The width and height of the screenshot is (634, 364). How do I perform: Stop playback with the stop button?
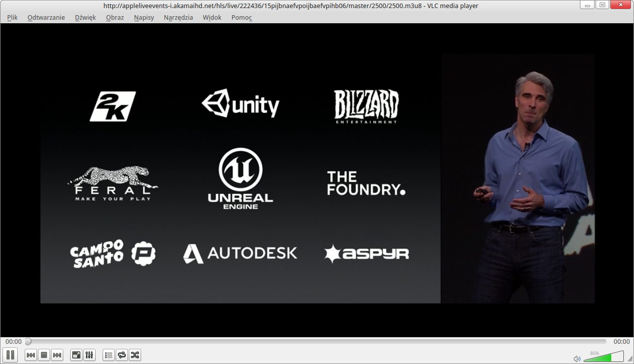(x=44, y=355)
